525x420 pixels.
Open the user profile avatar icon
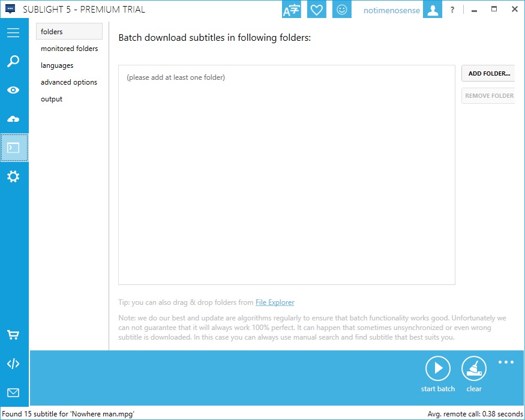pyautogui.click(x=432, y=10)
